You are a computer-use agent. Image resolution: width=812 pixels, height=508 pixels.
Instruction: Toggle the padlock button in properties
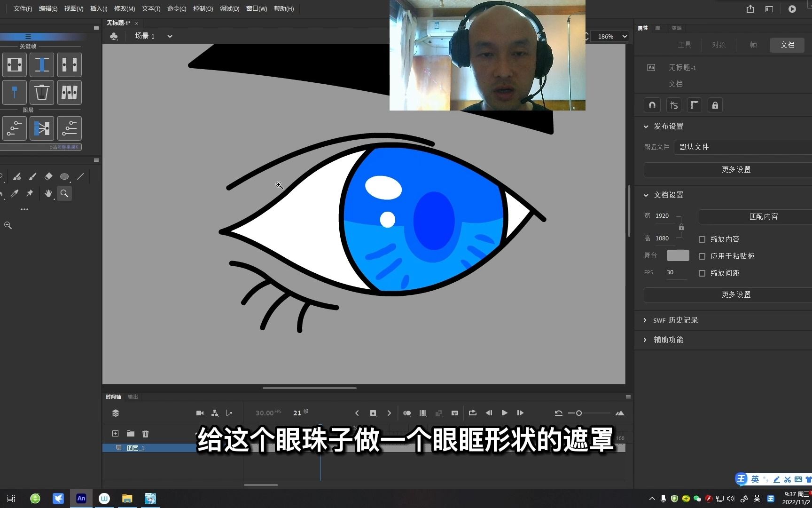click(x=715, y=105)
